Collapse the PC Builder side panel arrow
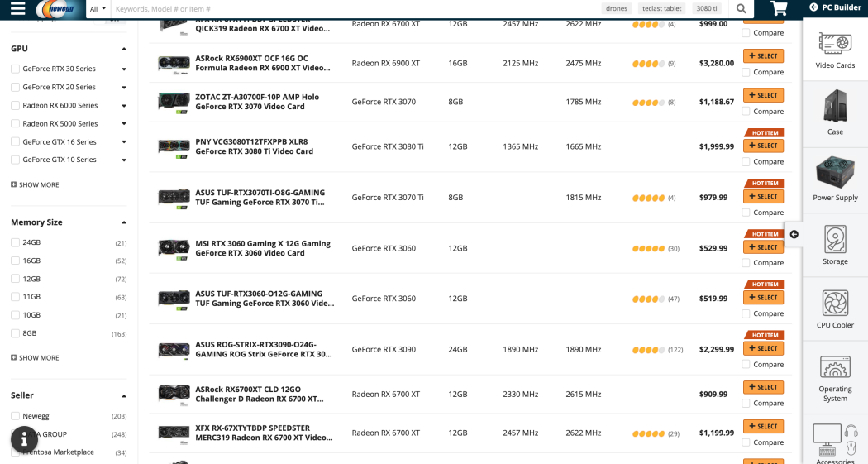Image resolution: width=868 pixels, height=464 pixels. (794, 234)
